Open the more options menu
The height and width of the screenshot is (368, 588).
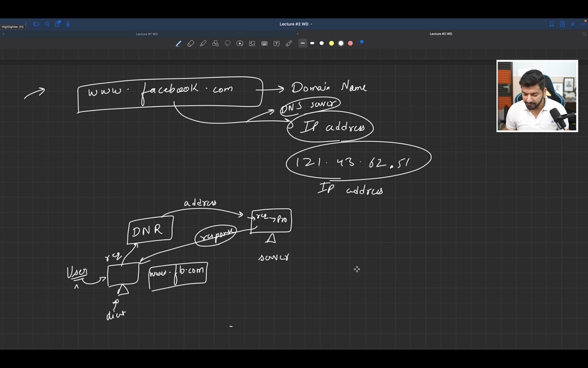(583, 24)
